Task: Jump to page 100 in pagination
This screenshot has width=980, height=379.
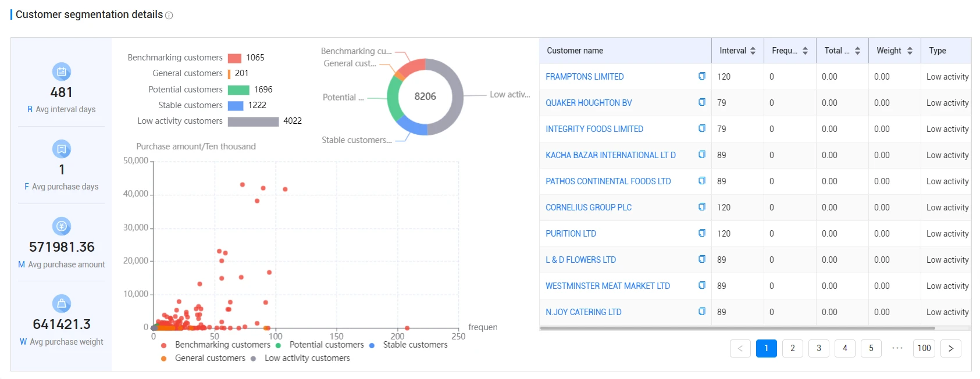Action: [x=924, y=348]
